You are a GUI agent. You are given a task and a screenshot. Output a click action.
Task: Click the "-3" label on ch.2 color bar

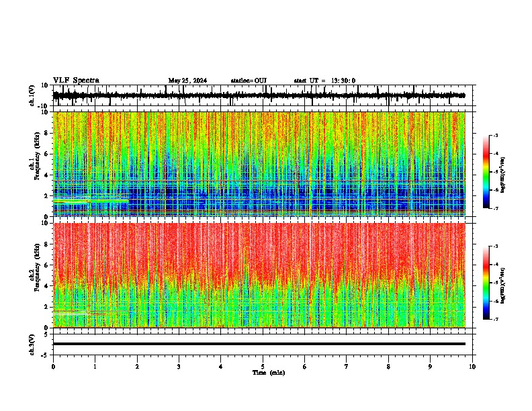coord(495,246)
